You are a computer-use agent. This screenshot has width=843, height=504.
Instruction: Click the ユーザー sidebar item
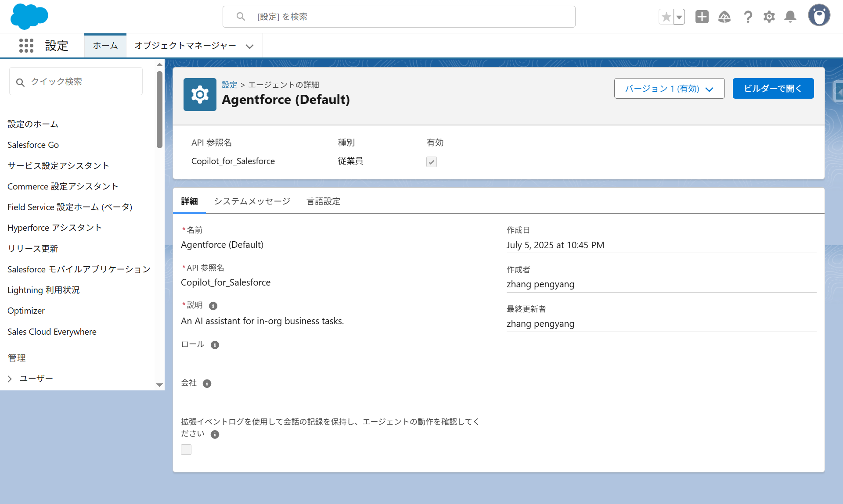pos(36,379)
